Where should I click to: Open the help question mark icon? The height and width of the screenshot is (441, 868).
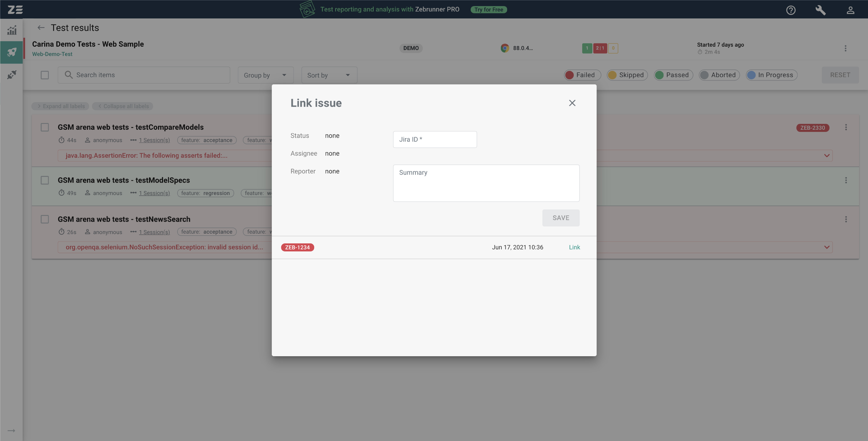(x=791, y=10)
